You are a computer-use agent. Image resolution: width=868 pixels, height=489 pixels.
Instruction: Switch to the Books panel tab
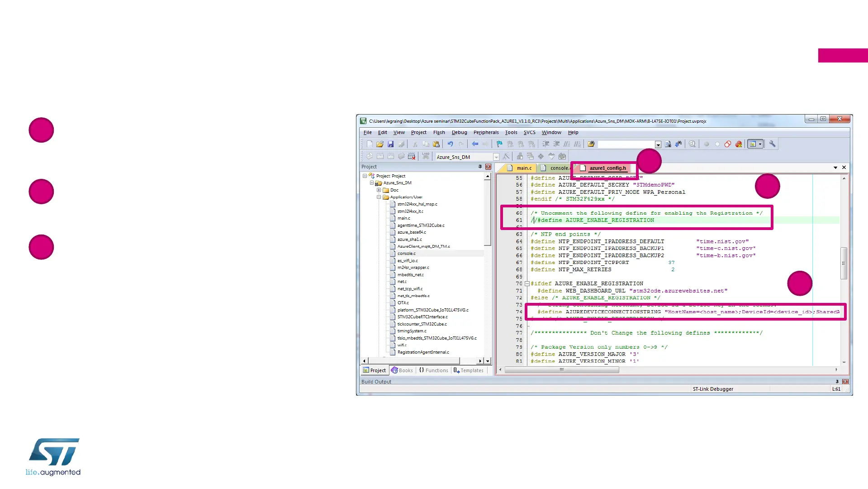[x=402, y=370]
